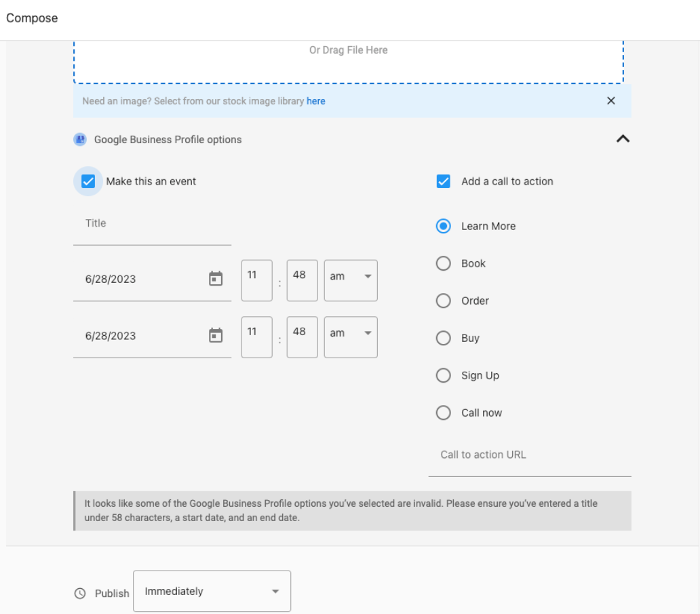The image size is (700, 614).
Task: Open calendar picker for the start date
Action: (x=216, y=279)
